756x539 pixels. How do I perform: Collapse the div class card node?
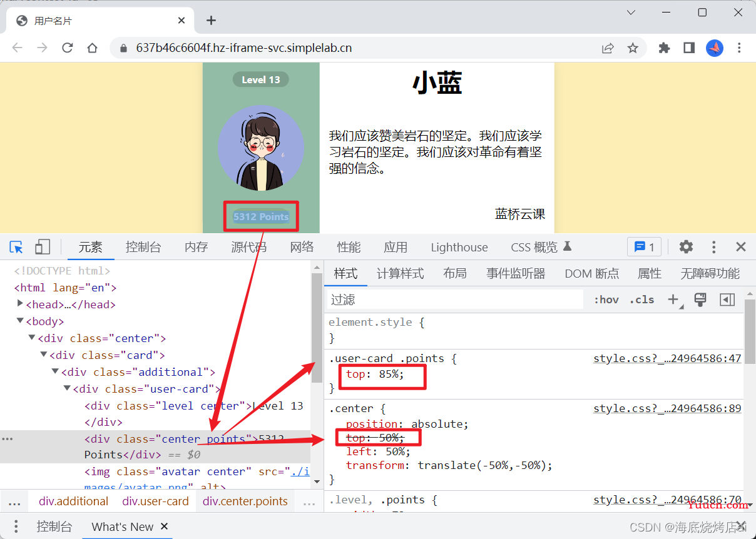(44, 355)
